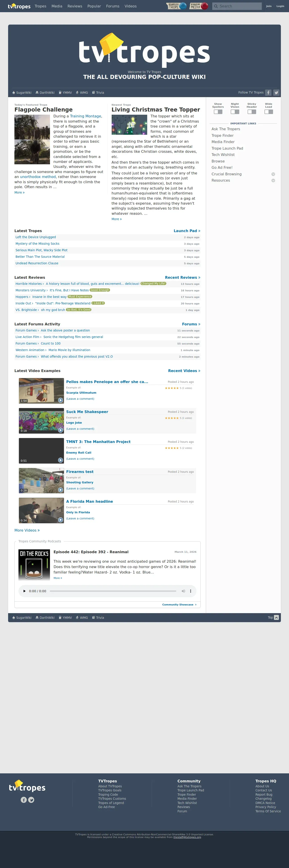Viewport: 289px width, 868px height.
Task: Open the Recent Videos link
Action: tap(184, 371)
